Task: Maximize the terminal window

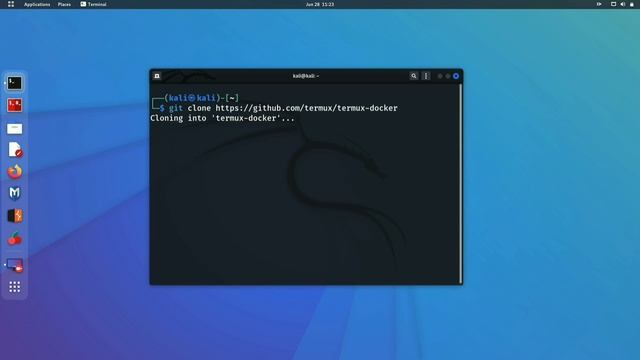Action: [448, 76]
